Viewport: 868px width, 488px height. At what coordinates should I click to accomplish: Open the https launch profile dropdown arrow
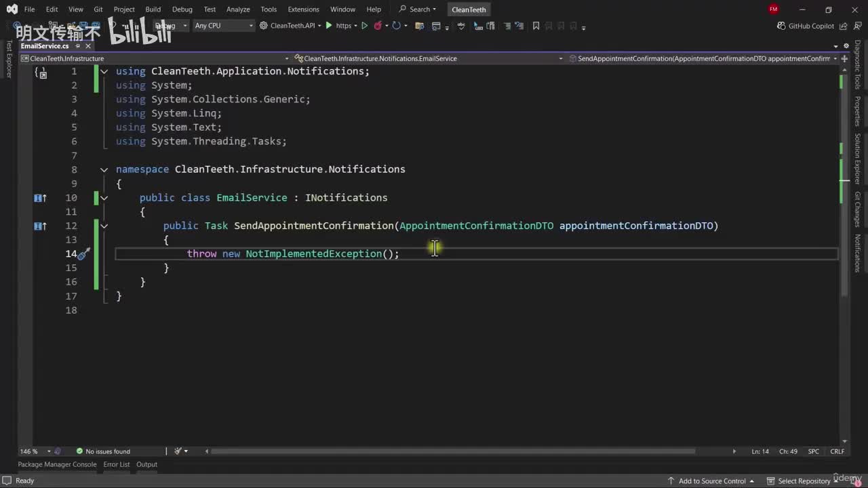[x=356, y=26]
